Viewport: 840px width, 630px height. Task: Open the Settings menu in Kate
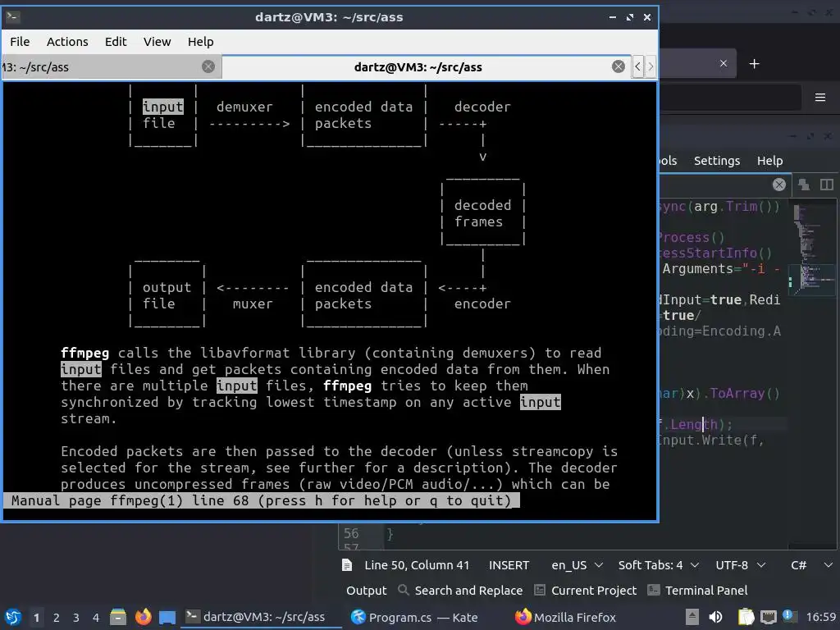[717, 161]
